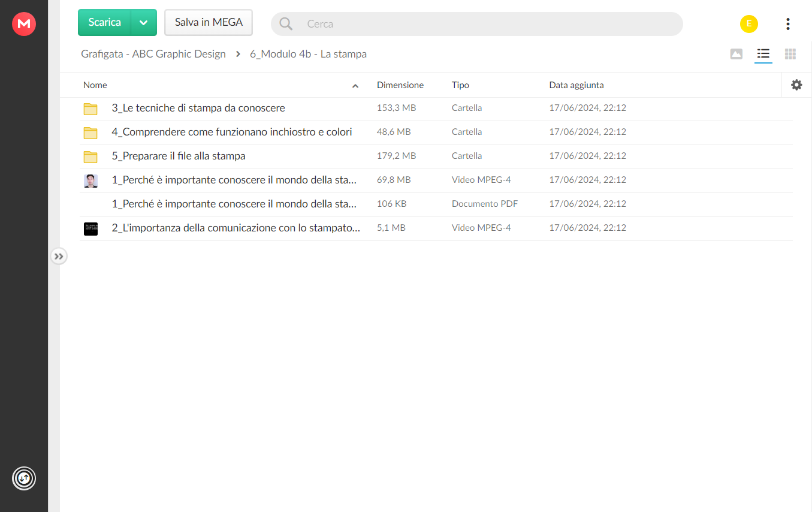Viewport: 812px width, 512px height.
Task: Click the yellow E user avatar
Action: [x=749, y=24]
